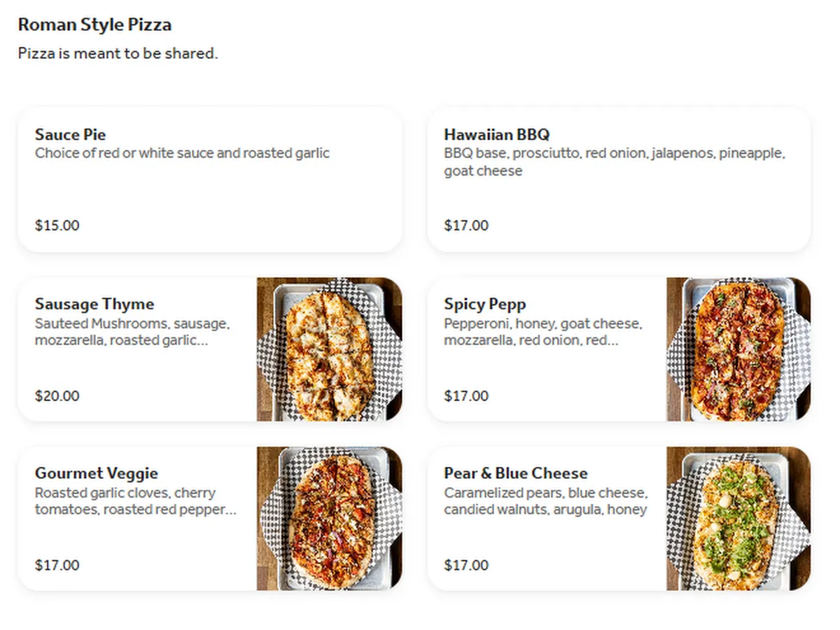
Task: Click the Gourmet Veggie pizza photo
Action: (x=329, y=519)
